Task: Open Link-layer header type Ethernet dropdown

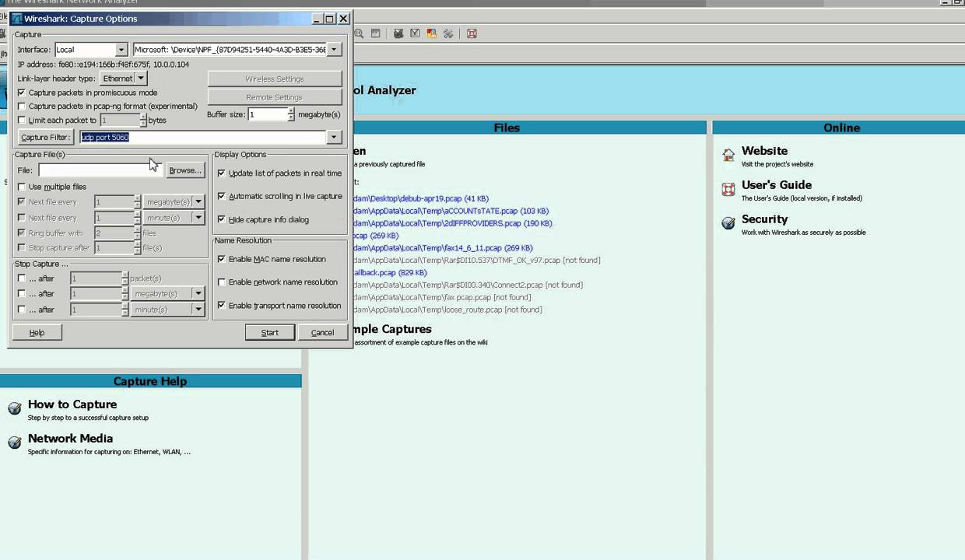Action: point(123,79)
